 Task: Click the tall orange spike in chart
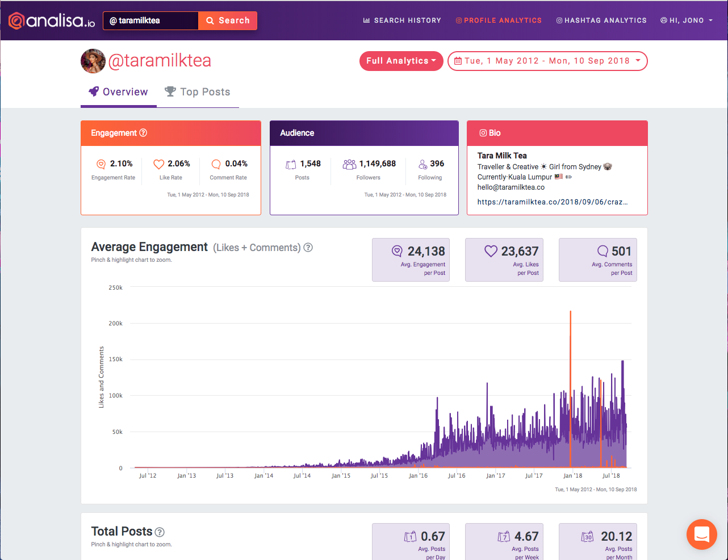[570, 389]
